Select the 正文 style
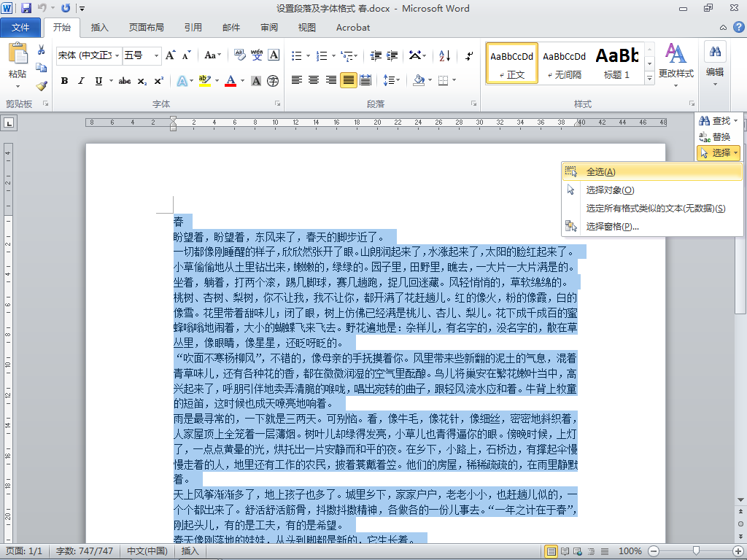 pyautogui.click(x=511, y=64)
